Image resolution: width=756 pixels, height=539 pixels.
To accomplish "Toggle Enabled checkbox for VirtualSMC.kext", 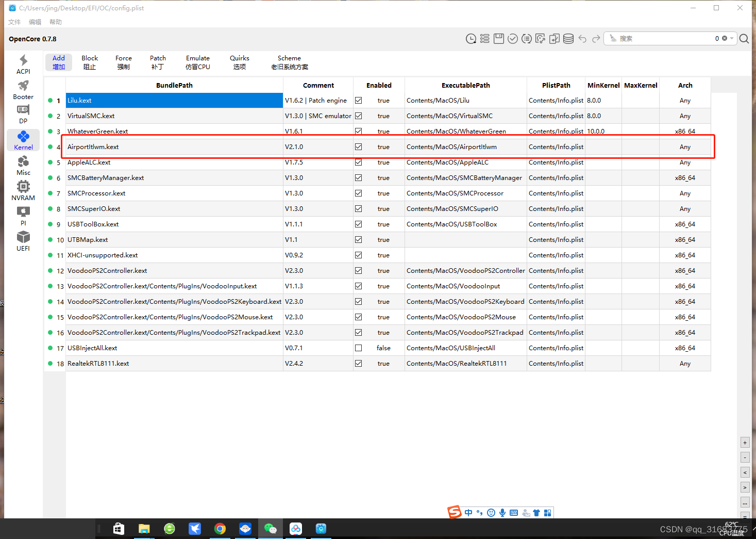I will coord(359,116).
